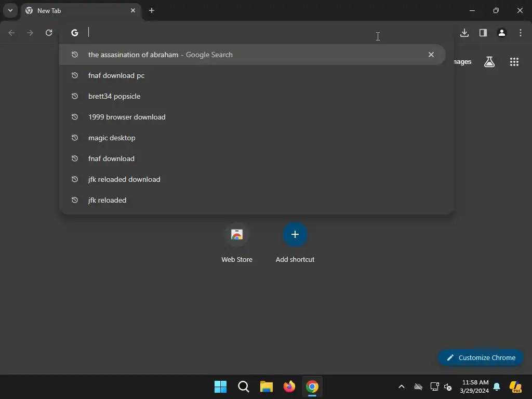Open the Images link
The image size is (532, 399).
(x=462, y=62)
